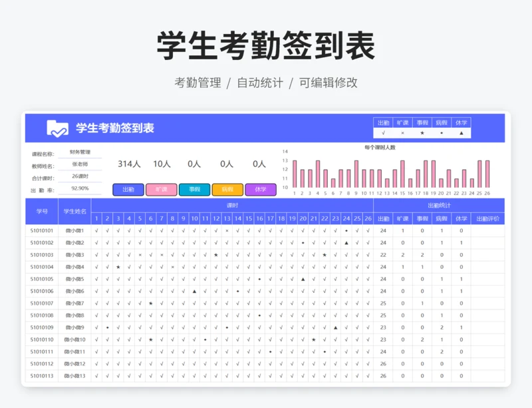Select the 课时 header above the period numbers
532x408 pixels.
point(232,205)
